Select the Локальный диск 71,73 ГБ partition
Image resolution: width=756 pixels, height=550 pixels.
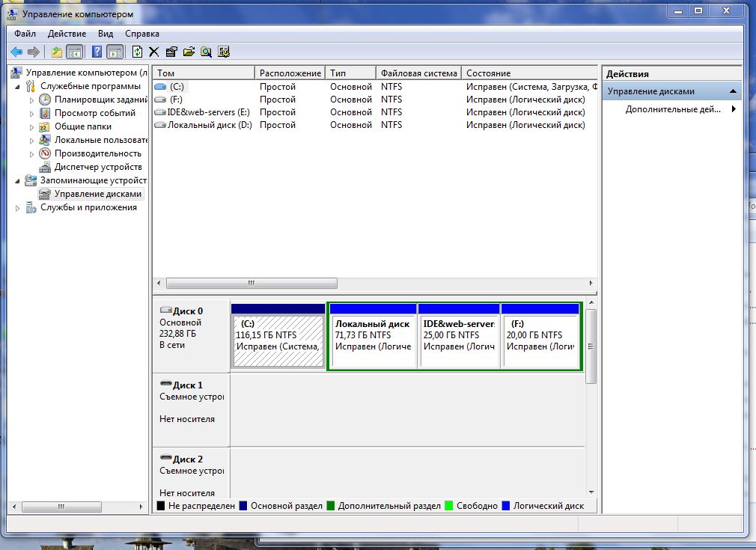(x=372, y=340)
